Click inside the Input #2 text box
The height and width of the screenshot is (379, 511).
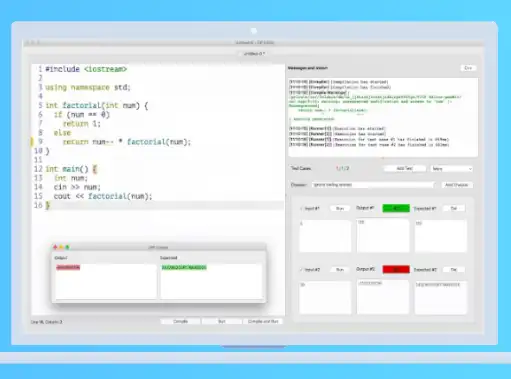325,297
